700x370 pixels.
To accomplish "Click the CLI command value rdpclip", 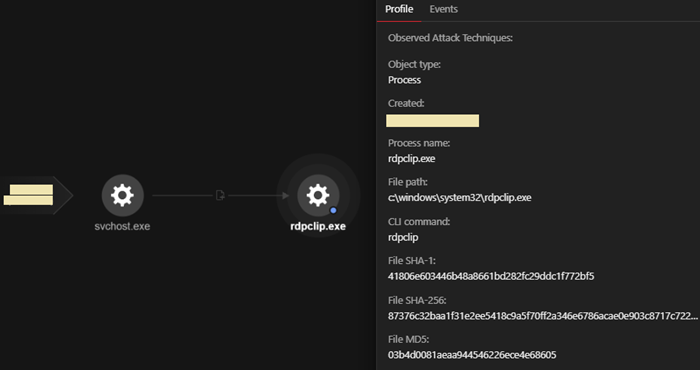I will 403,237.
